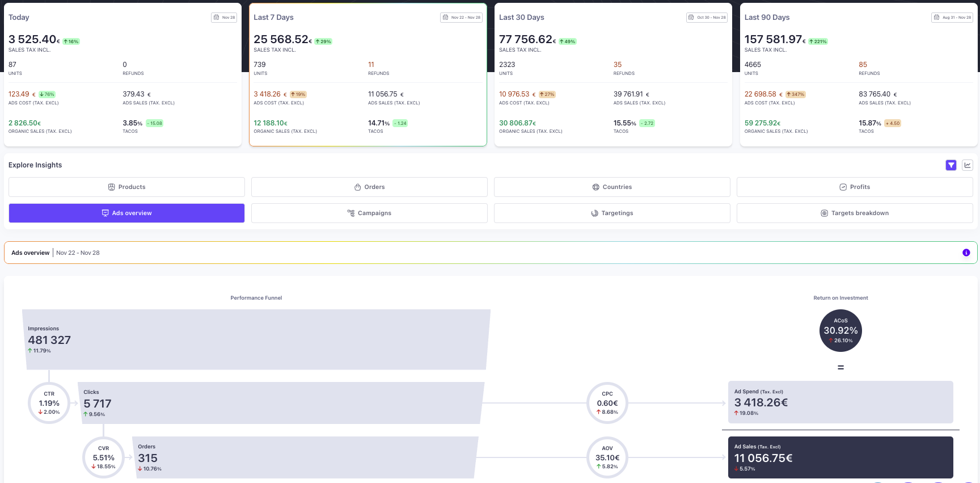This screenshot has width=980, height=483.
Task: Open the Today date picker showing Nov 28
Action: [x=224, y=18]
